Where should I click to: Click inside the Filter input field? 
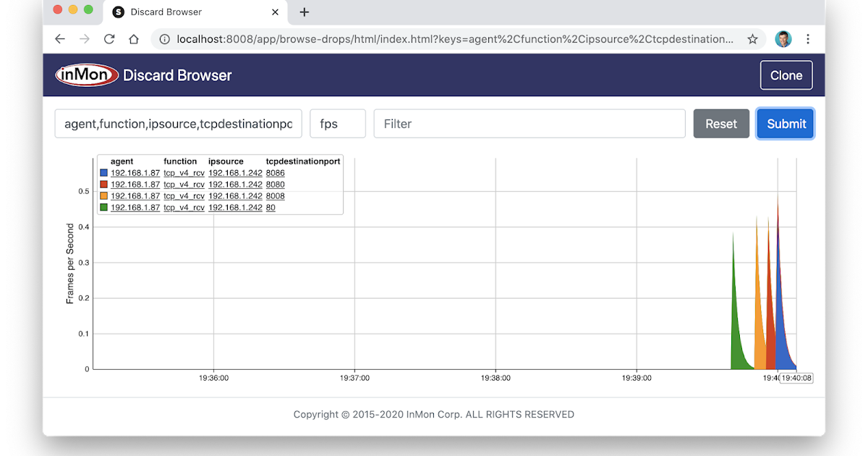point(529,124)
